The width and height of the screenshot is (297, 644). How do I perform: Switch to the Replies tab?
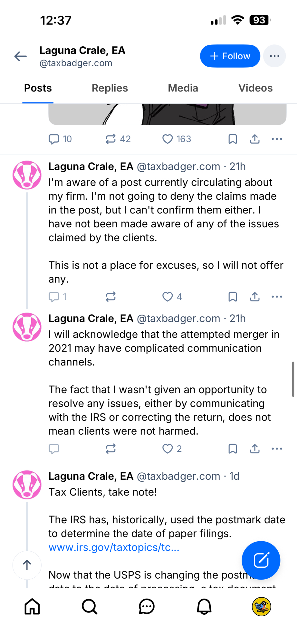click(x=110, y=88)
